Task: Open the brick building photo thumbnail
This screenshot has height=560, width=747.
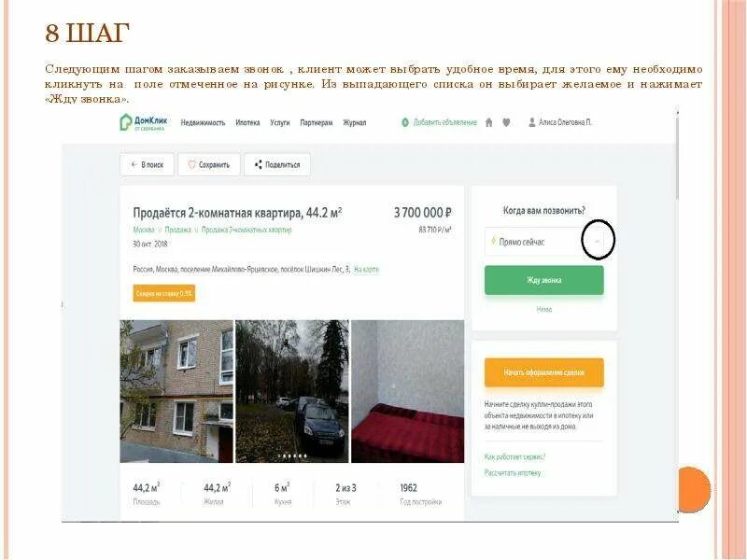Action: click(x=176, y=391)
